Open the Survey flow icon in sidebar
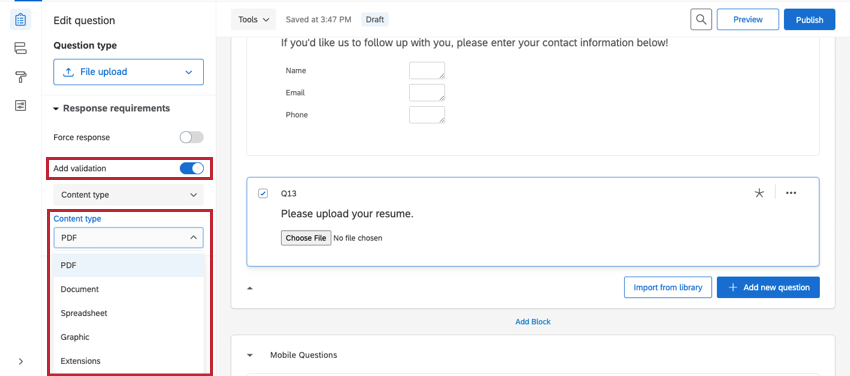This screenshot has height=376, width=850. [x=20, y=49]
